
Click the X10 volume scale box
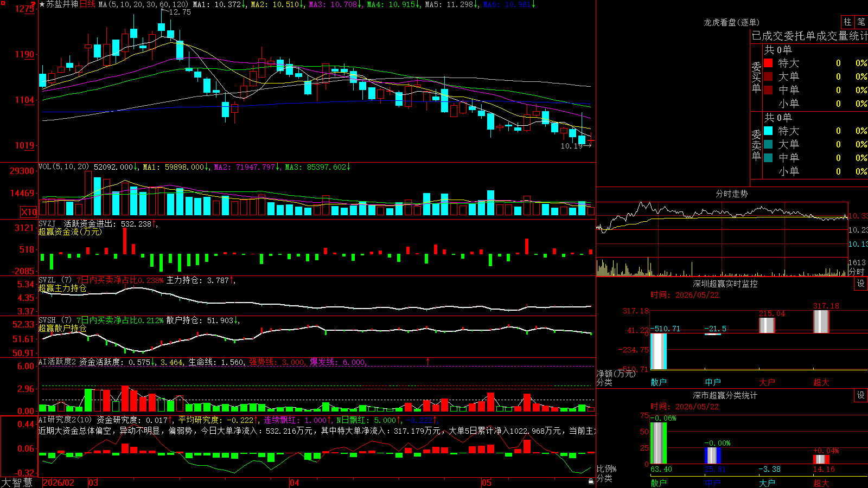(x=29, y=212)
